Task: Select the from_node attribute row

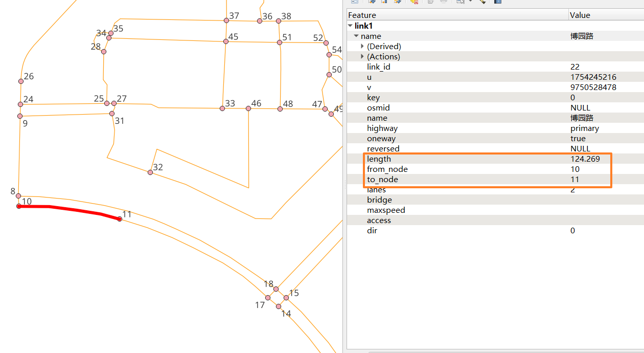Action: click(x=495, y=169)
